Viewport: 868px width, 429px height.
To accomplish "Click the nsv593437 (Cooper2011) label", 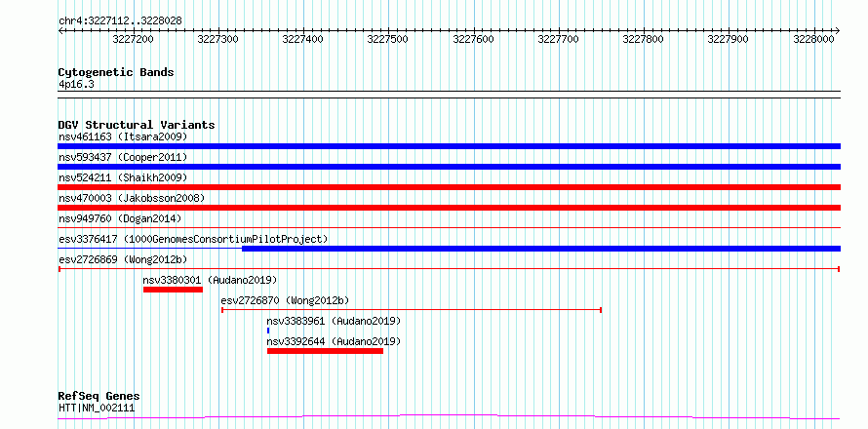I will 123,157.
